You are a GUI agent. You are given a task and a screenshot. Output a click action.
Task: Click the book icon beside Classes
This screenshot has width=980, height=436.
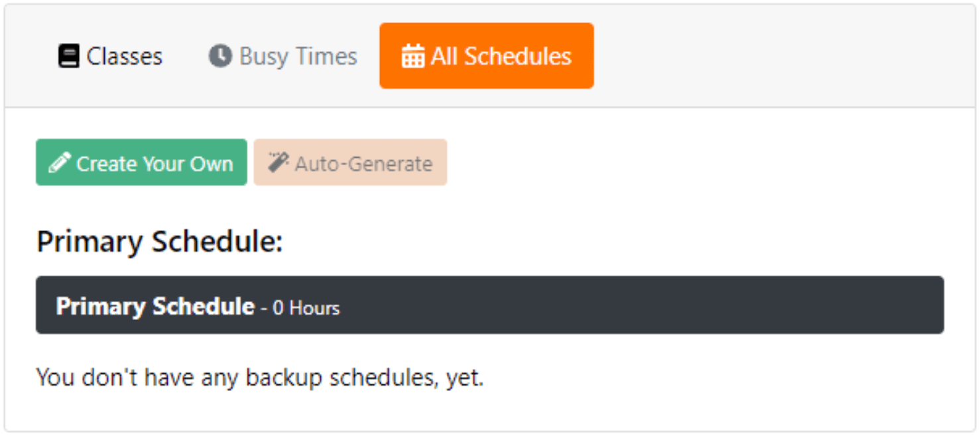click(x=68, y=56)
